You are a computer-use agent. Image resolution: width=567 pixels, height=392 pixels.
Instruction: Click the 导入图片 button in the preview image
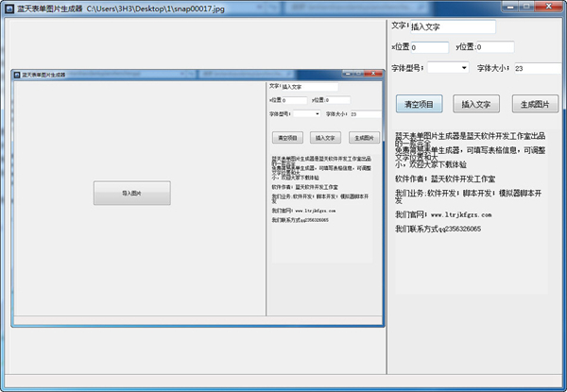(x=131, y=193)
